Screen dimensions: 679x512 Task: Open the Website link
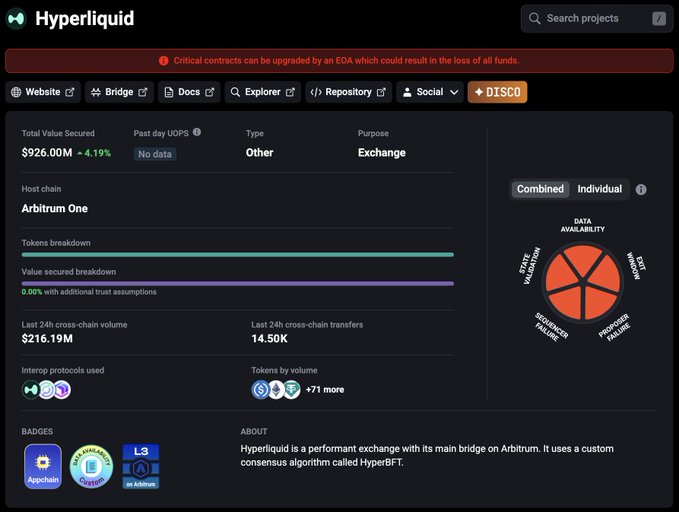click(43, 92)
